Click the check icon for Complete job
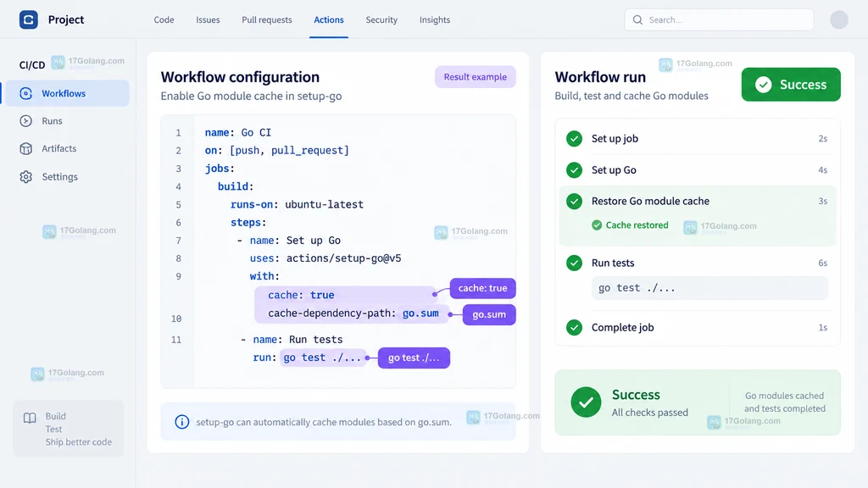868x488 pixels. 574,328
